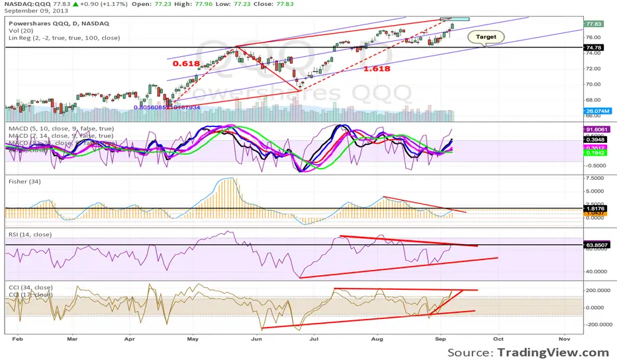Select the Vol (20) indicator label

(21, 30)
